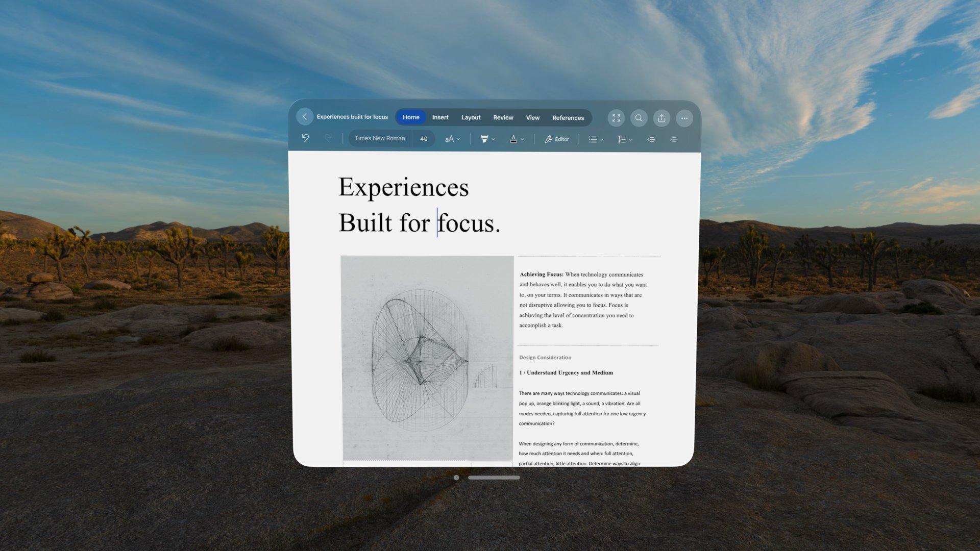The width and height of the screenshot is (980, 551).
Task: Open the Home ribbon tab
Action: 411,117
